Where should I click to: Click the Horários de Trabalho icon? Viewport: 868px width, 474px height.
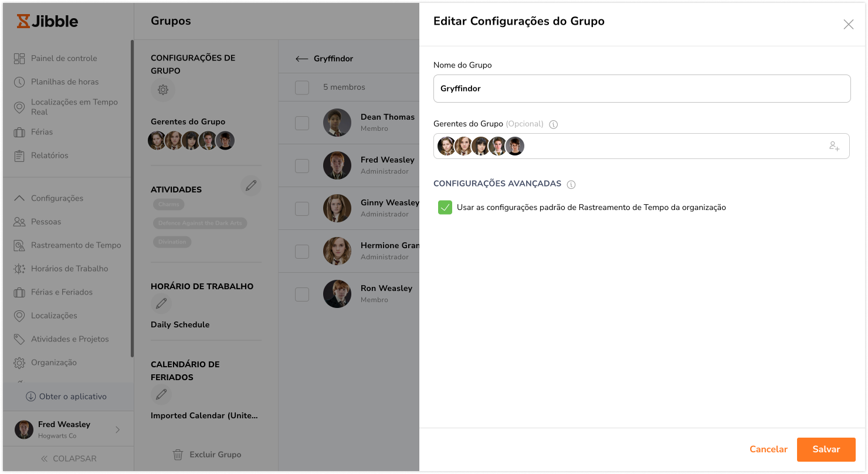(x=19, y=269)
